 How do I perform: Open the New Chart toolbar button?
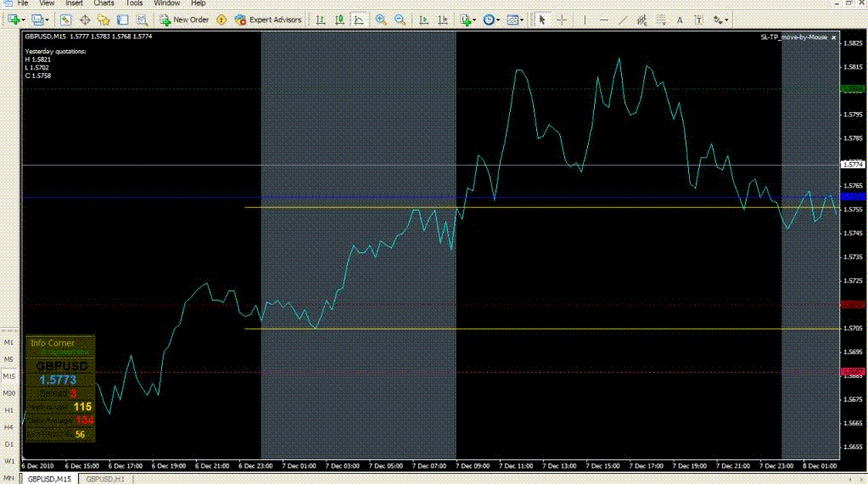coord(14,20)
